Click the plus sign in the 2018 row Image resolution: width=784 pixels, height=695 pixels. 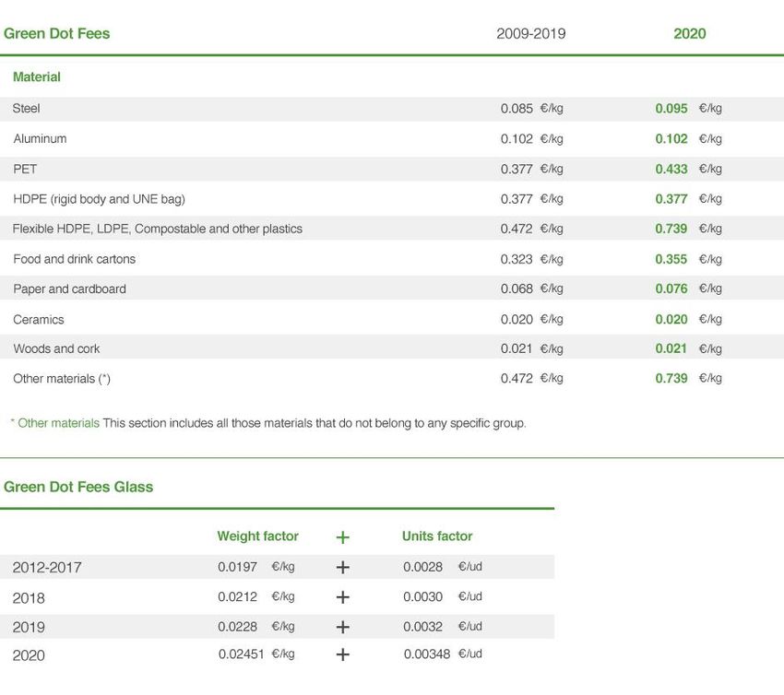tap(342, 597)
